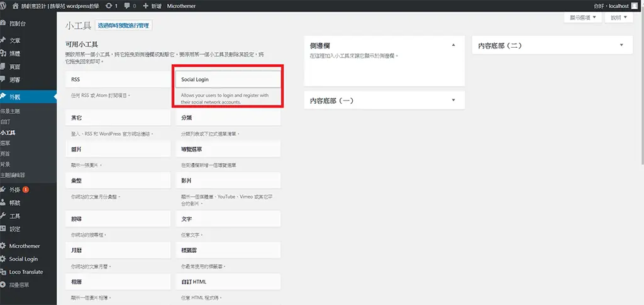Open the 選單 submenu item
This screenshot has width=644, height=305.
click(x=5, y=143)
